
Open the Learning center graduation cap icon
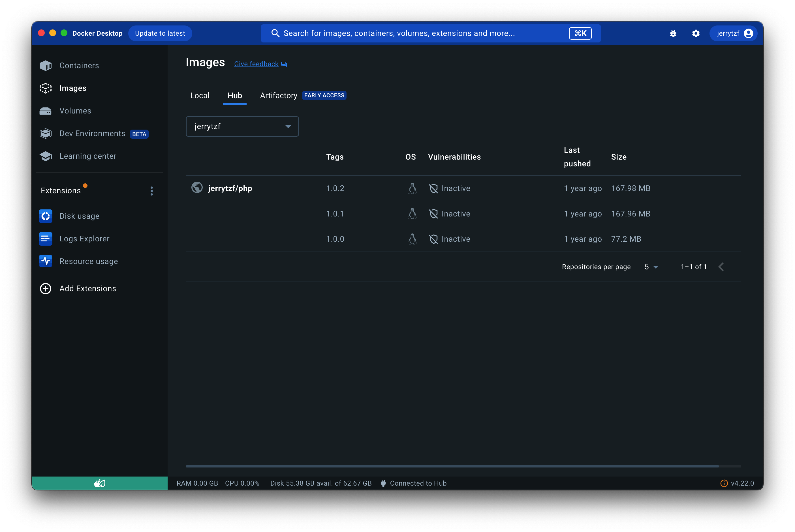46,156
